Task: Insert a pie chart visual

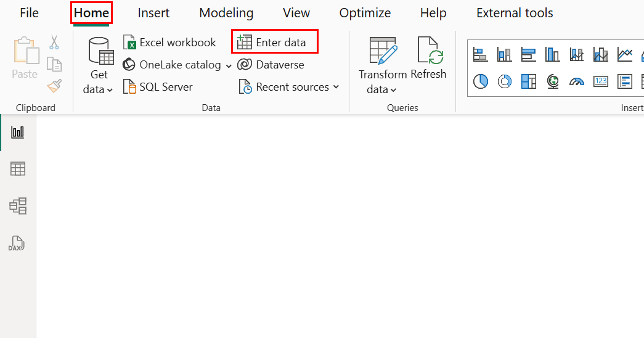Action: 480,81
